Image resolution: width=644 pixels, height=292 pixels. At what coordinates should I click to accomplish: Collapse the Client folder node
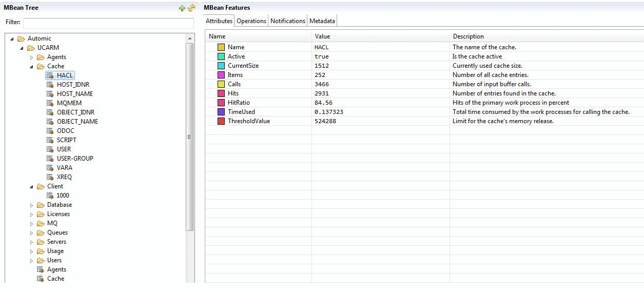click(x=31, y=186)
